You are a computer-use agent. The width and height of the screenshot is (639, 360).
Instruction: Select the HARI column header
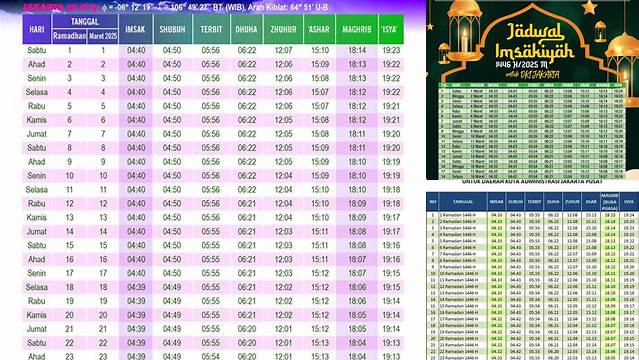(37, 29)
